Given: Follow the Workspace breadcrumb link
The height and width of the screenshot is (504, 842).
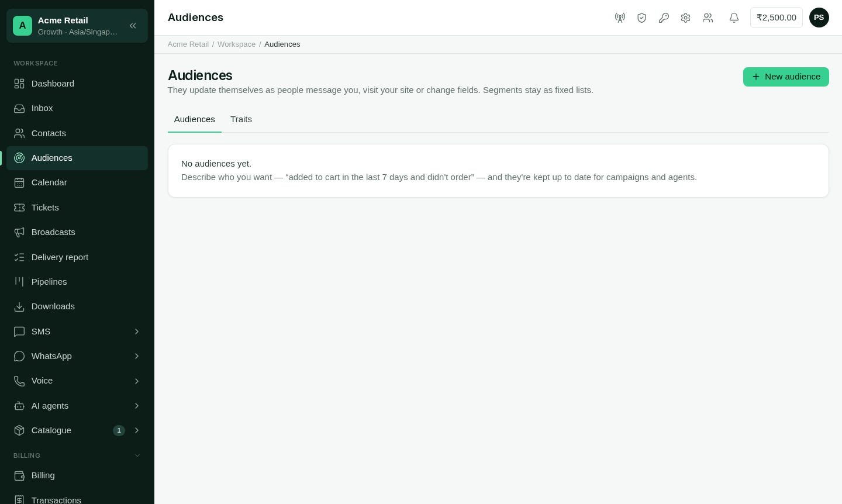Looking at the screenshot, I should tap(236, 44).
